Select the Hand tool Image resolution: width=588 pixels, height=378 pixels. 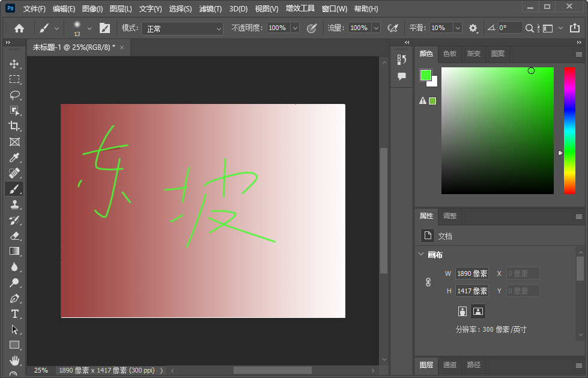coord(14,361)
